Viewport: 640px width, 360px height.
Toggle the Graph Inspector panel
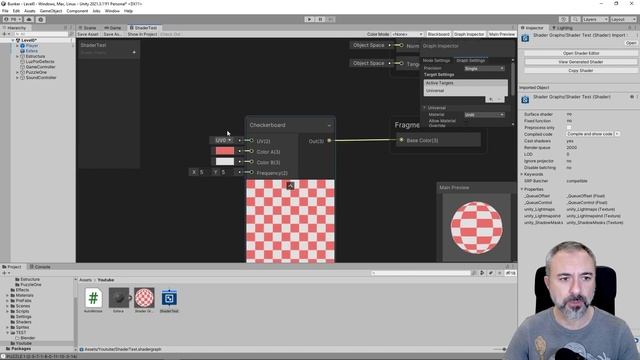click(x=469, y=34)
